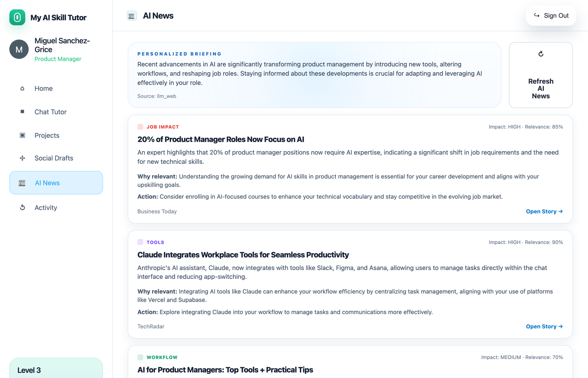
Task: Click the Activity history icon
Action: (x=22, y=207)
